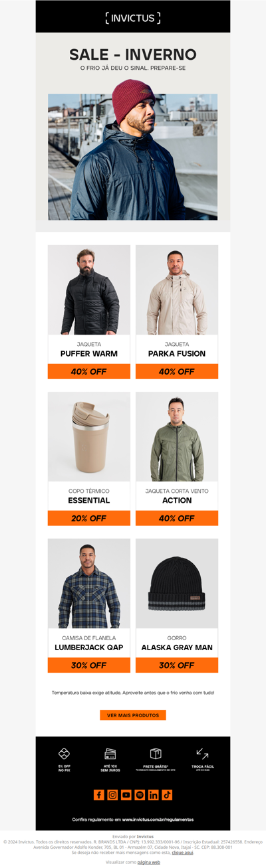Click the Pix discount icon
Viewport: 266px width, 868px height.
pyautogui.click(x=64, y=753)
